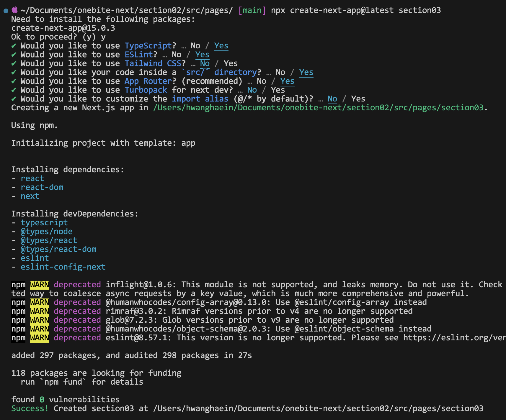The height and width of the screenshot is (420, 506).
Task: Click the 'eslint-config-next' devDependency entry
Action: click(63, 267)
